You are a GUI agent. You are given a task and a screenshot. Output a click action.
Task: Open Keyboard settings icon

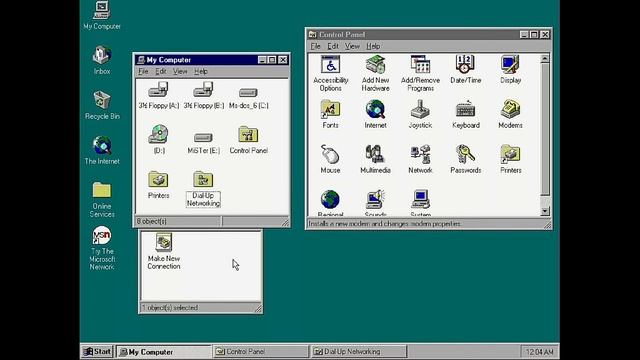click(465, 114)
